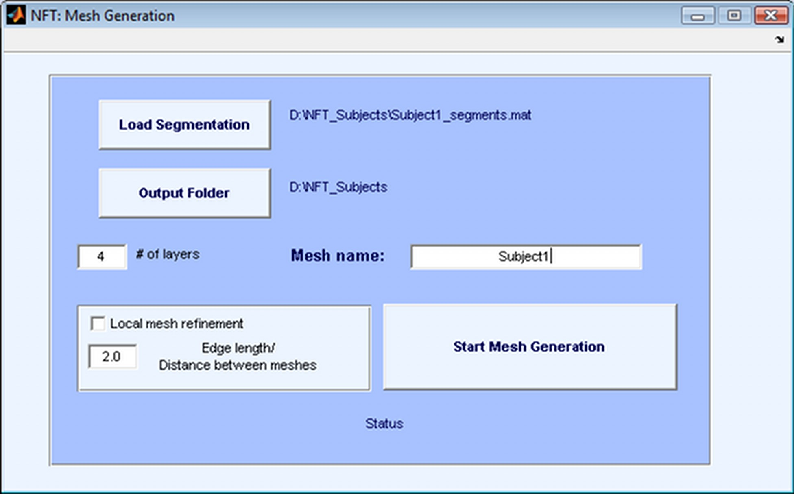
Task: Click the Status label
Action: tap(385, 424)
